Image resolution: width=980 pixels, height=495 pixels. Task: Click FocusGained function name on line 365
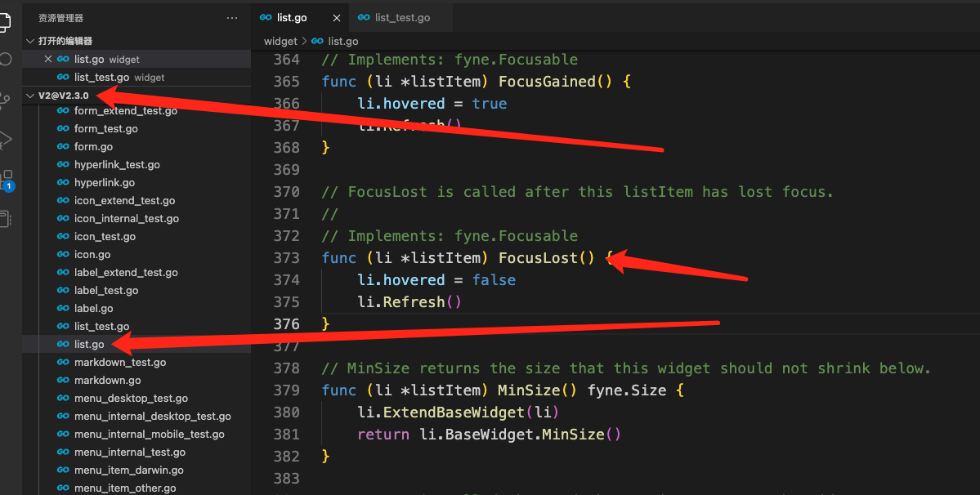click(547, 82)
